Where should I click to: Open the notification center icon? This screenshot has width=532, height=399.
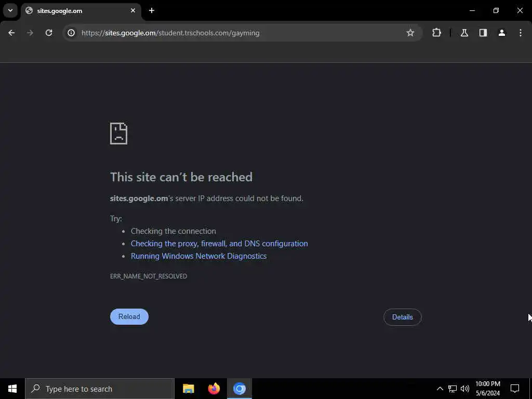pos(515,389)
